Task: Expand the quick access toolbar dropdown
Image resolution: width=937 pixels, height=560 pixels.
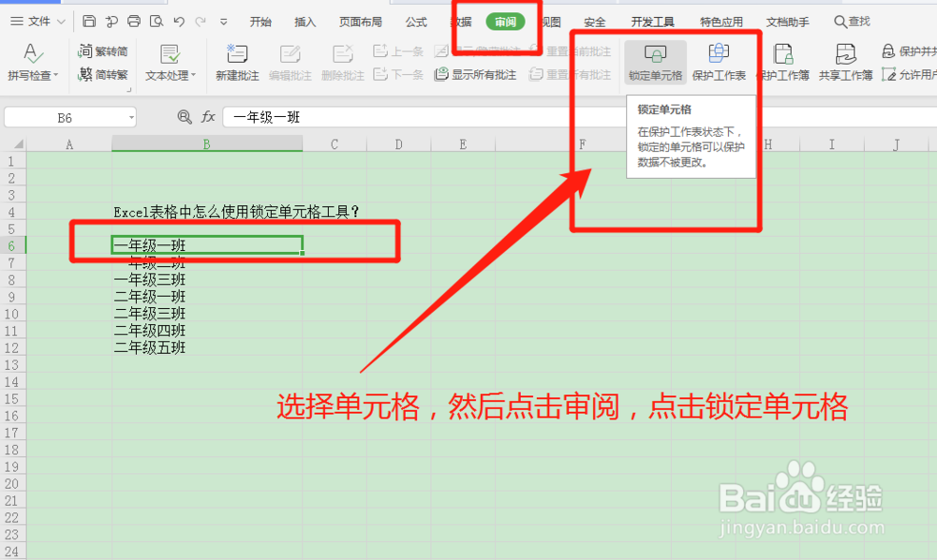Action: pyautogui.click(x=224, y=22)
